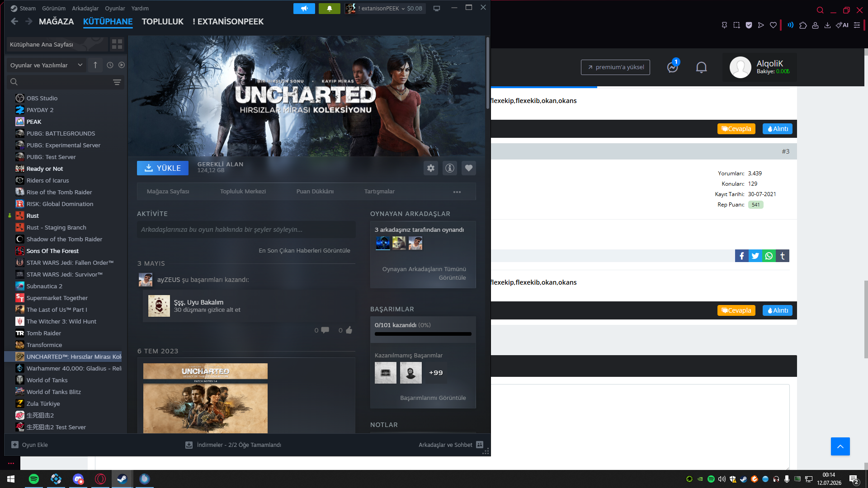Expand Games and Software dropdown
This screenshot has height=488, width=868.
point(46,65)
